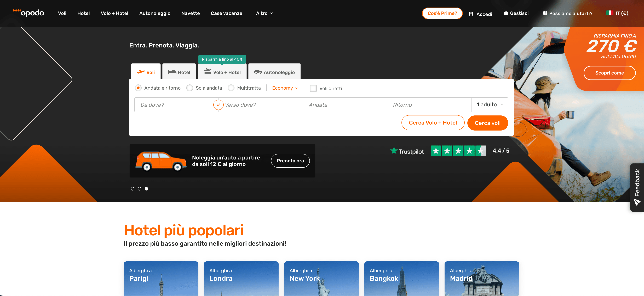Enable Voli diretti checkbox
This screenshot has width=644, height=296.
[313, 88]
